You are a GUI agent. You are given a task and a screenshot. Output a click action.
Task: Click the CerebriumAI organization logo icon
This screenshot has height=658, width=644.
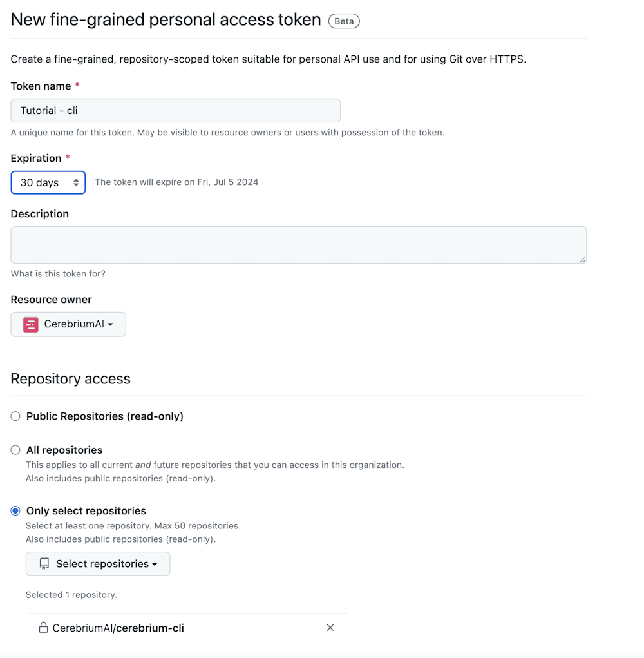click(31, 324)
